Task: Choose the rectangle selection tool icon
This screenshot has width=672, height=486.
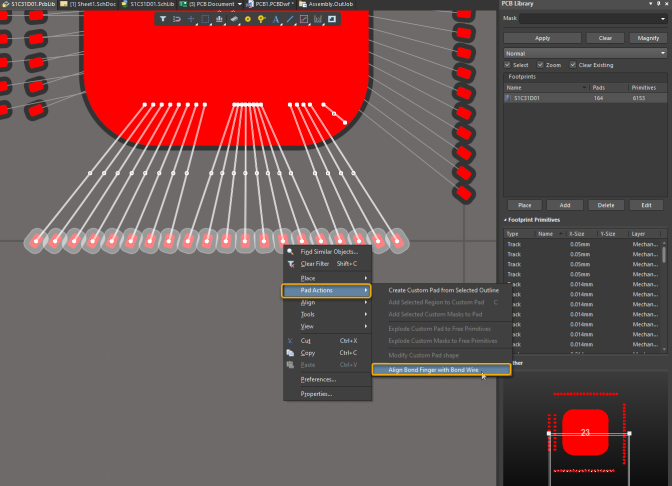Action: pos(206,19)
